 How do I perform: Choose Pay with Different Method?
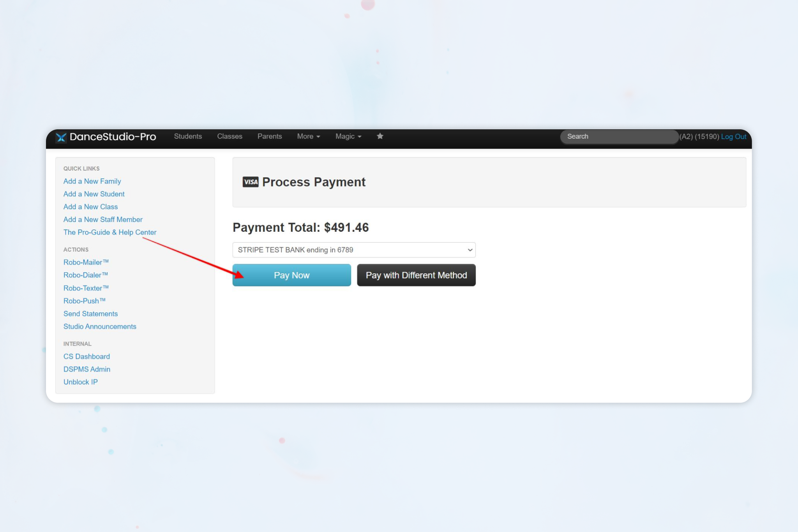[416, 275]
